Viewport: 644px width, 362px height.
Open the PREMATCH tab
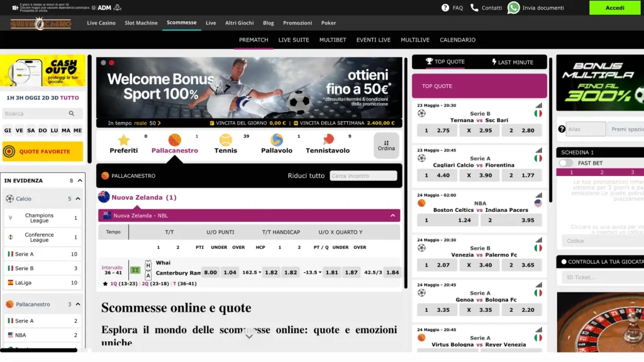253,40
